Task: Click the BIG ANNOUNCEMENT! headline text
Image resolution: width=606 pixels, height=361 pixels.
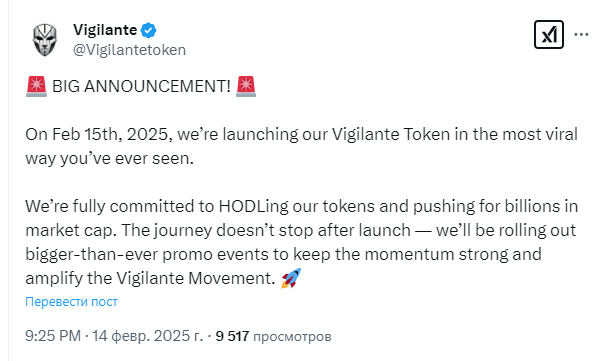Action: (x=141, y=86)
